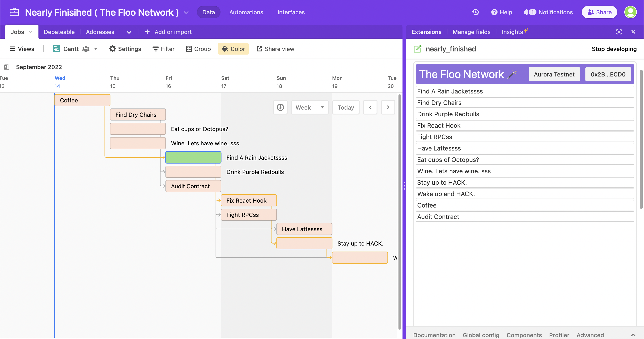
Task: Expand the more tables chevron
Action: click(129, 32)
